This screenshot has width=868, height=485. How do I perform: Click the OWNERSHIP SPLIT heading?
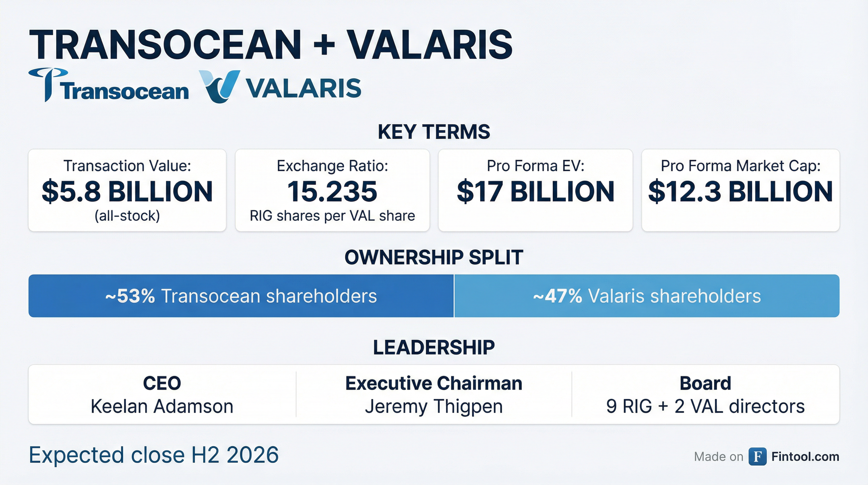pos(434,257)
